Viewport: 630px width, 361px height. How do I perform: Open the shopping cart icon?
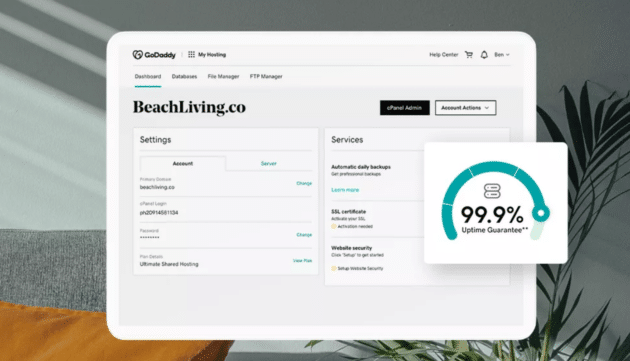point(469,55)
